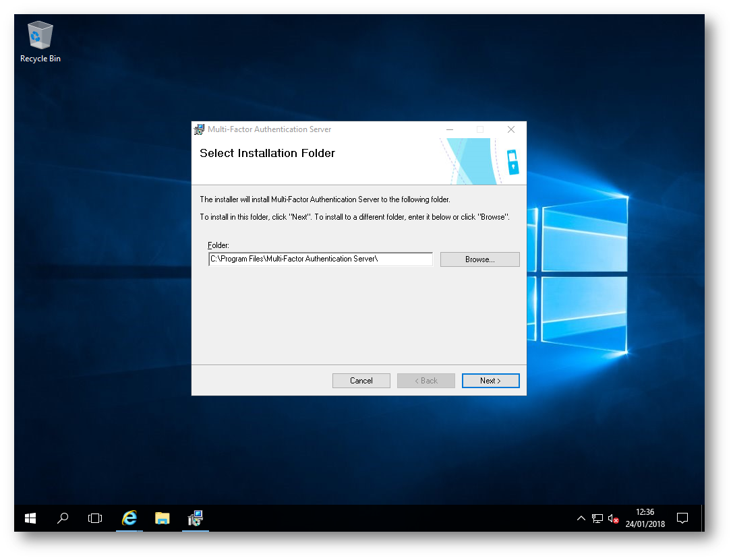This screenshot has width=733, height=560.
Task: Click the Show Desktop strip at the taskbar's edge
Action: coord(703,518)
